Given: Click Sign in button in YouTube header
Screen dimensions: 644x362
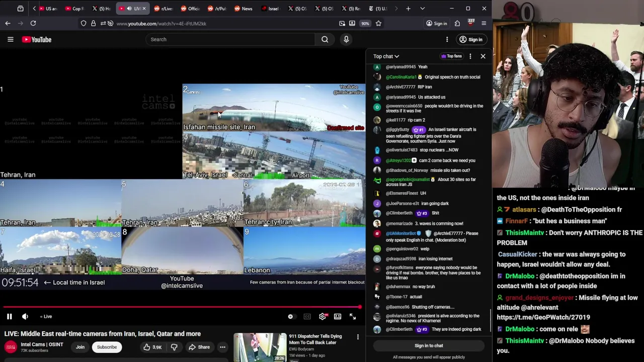Looking at the screenshot, I should [x=470, y=39].
